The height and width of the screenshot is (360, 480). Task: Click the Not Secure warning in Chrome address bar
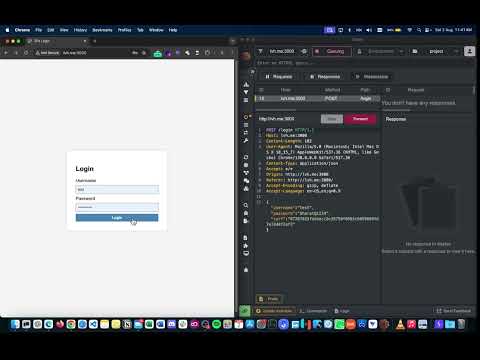(x=47, y=53)
